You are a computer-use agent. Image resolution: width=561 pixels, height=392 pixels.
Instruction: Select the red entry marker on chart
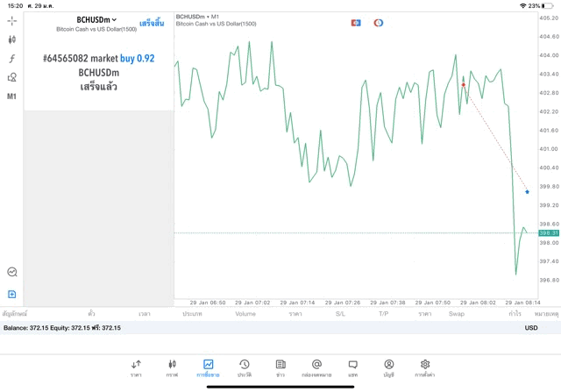[x=464, y=85]
